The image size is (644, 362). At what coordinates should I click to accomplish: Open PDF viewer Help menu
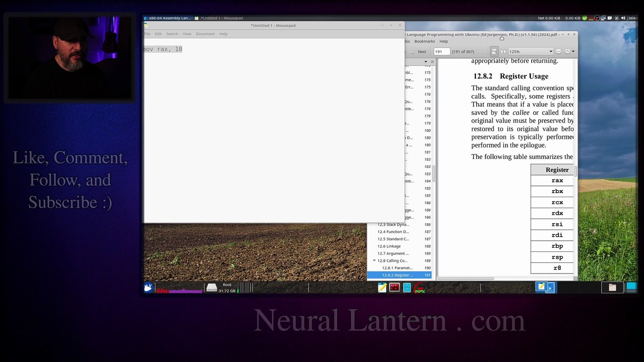[x=443, y=41]
